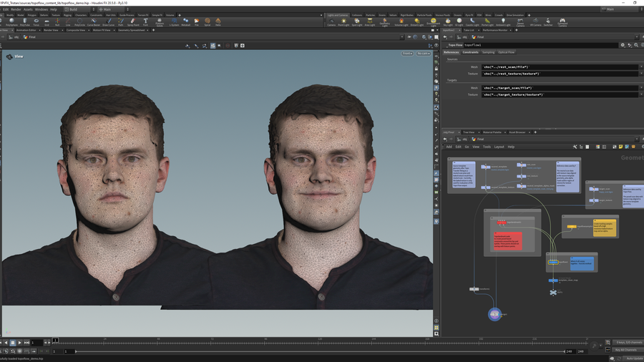The width and height of the screenshot is (644, 362).
Task: Select the Grid shelf tool
Action: coord(47,21)
